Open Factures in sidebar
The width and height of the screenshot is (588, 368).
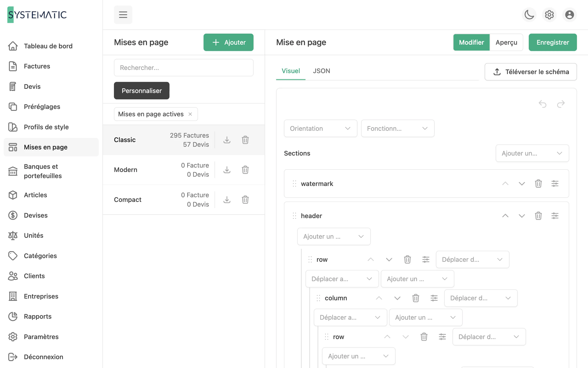pyautogui.click(x=51, y=66)
